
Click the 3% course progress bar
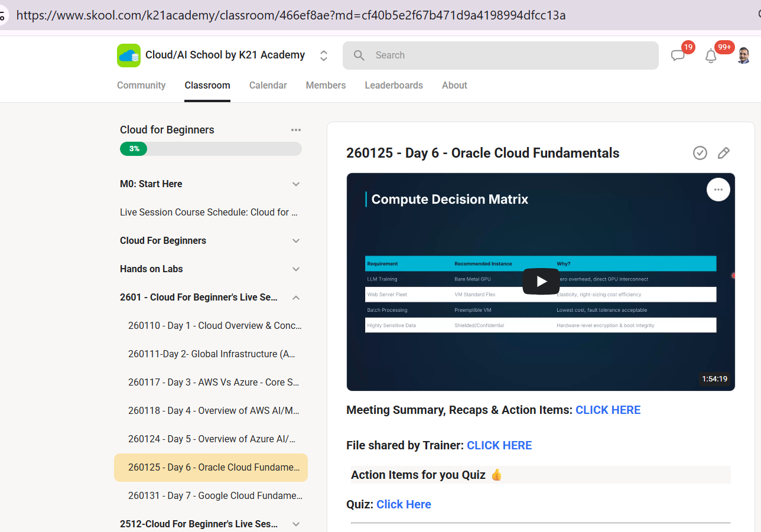pyautogui.click(x=211, y=149)
